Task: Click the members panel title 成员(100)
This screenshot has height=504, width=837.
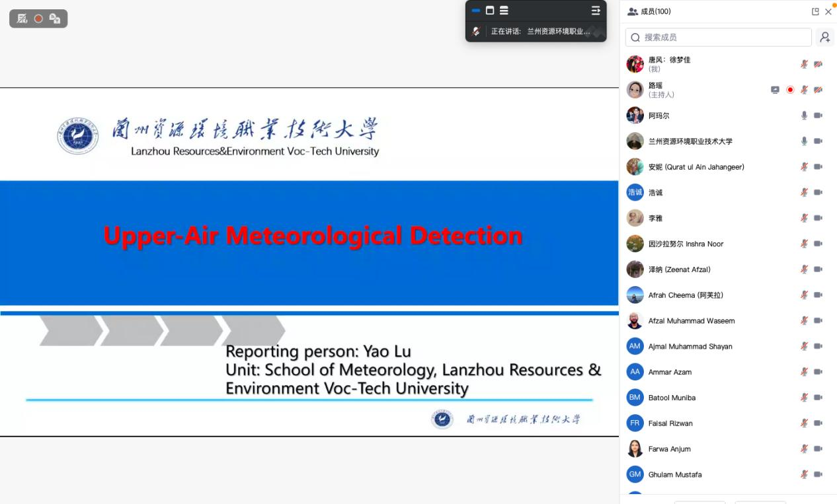Action: coord(656,11)
